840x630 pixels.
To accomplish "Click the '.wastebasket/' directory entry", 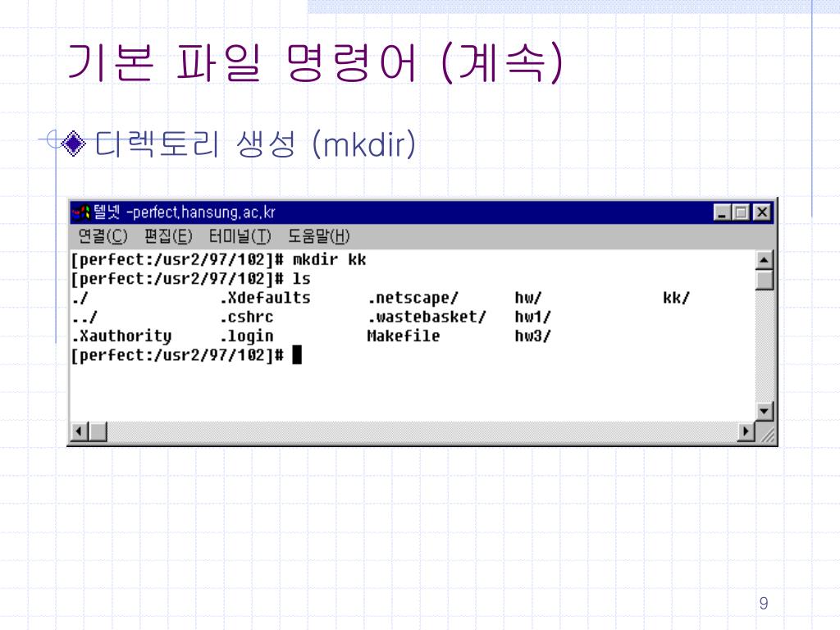I will (427, 317).
